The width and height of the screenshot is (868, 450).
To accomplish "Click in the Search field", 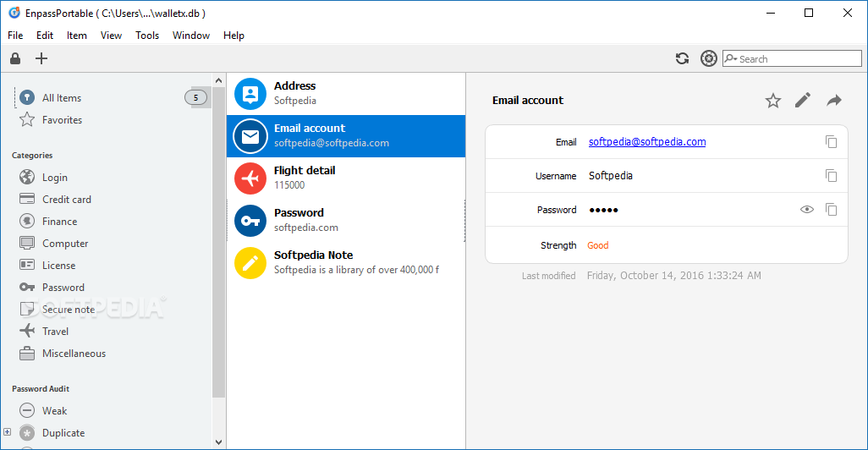I will coord(792,58).
